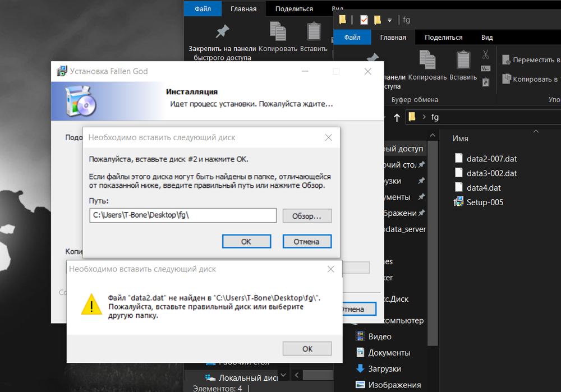Click Вставить icon in back Explorer window
Viewport: 561px width, 392px height.
click(x=314, y=31)
